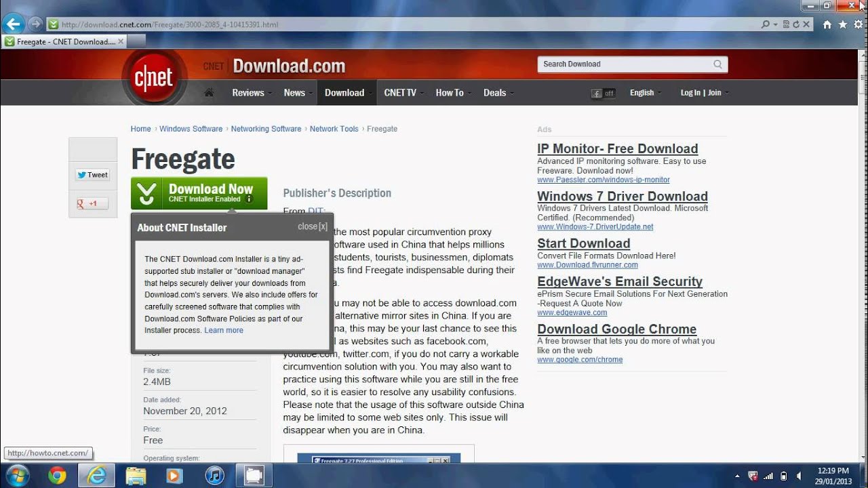
Task: Select the 2.4MB file size text
Action: tap(157, 382)
